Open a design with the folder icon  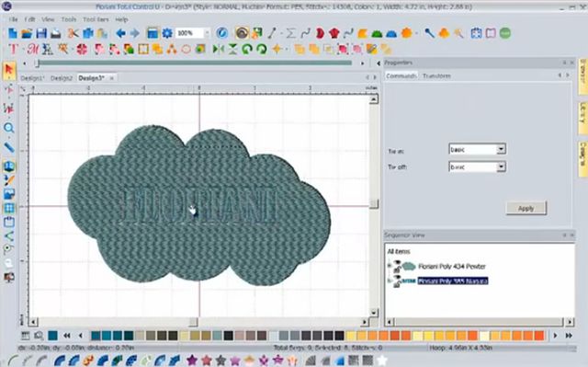tap(27, 33)
